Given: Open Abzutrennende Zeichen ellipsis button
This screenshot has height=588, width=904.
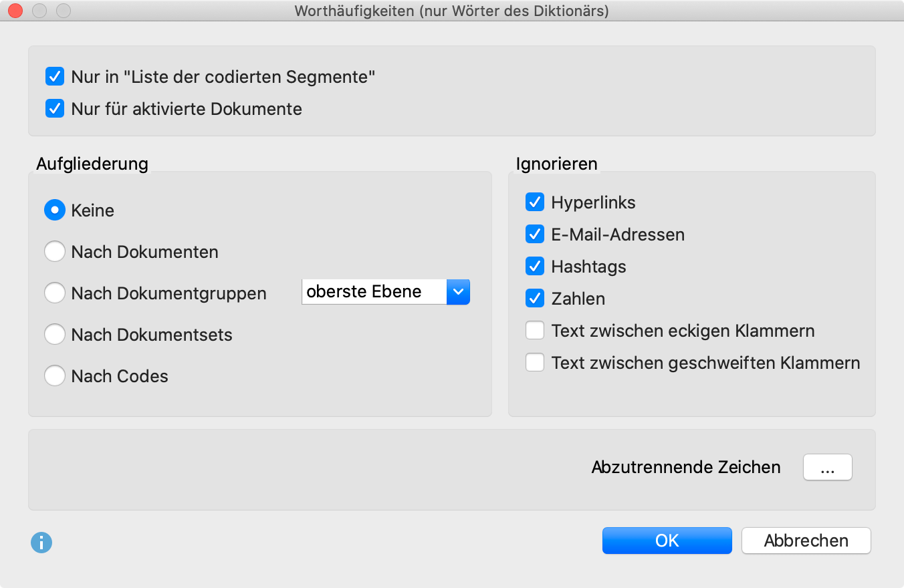Looking at the screenshot, I should coord(828,467).
